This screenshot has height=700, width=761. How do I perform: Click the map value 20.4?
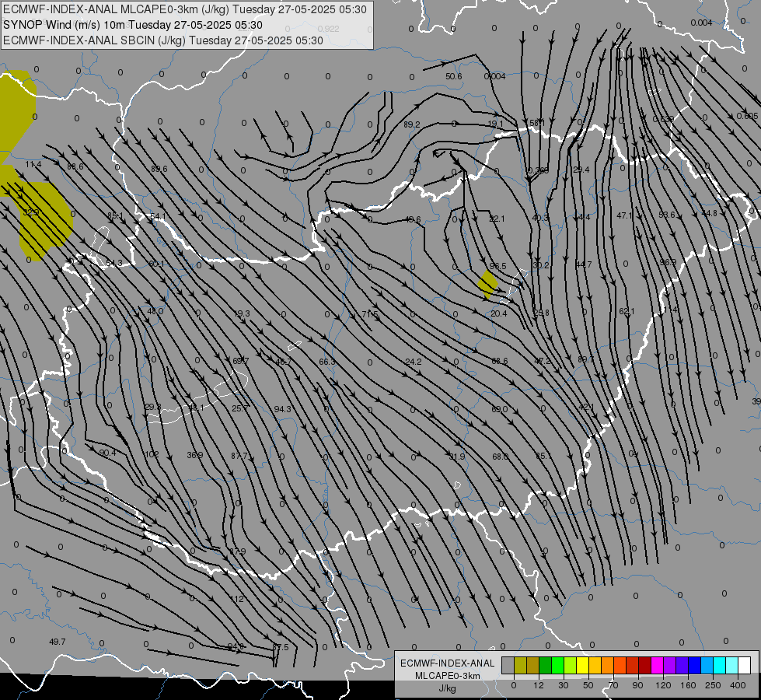pos(498,313)
